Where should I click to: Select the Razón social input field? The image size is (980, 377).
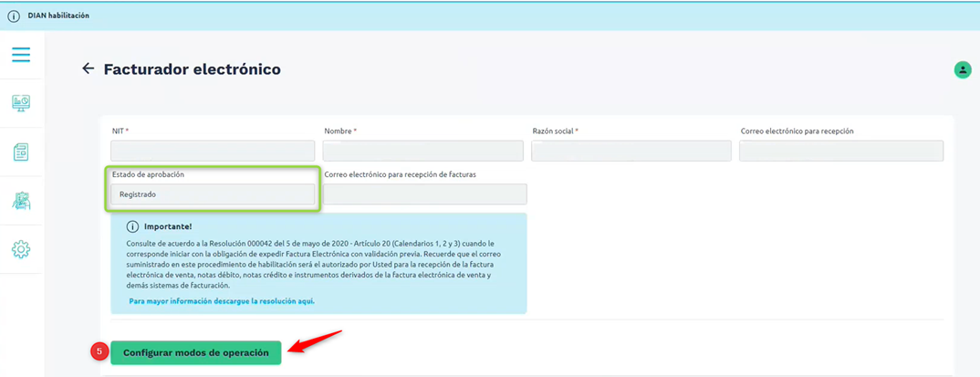pyautogui.click(x=631, y=151)
